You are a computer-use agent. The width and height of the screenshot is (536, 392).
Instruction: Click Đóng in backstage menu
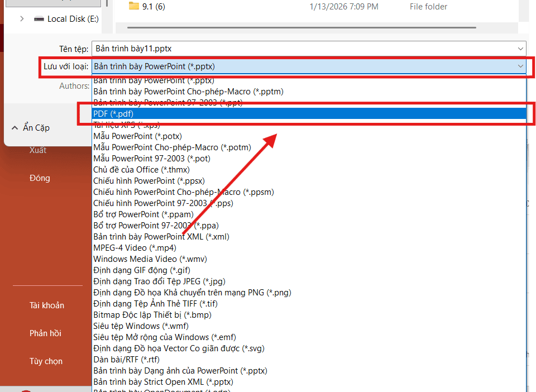pos(40,178)
